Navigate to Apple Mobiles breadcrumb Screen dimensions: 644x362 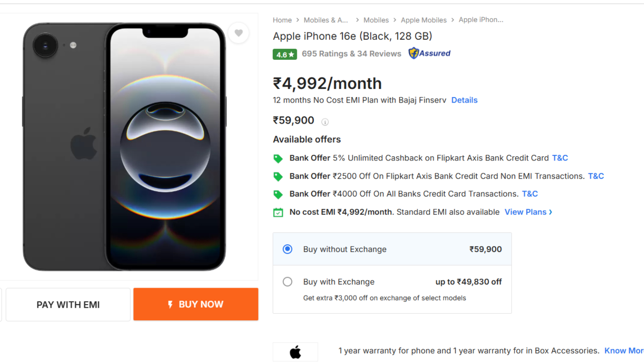(x=424, y=20)
